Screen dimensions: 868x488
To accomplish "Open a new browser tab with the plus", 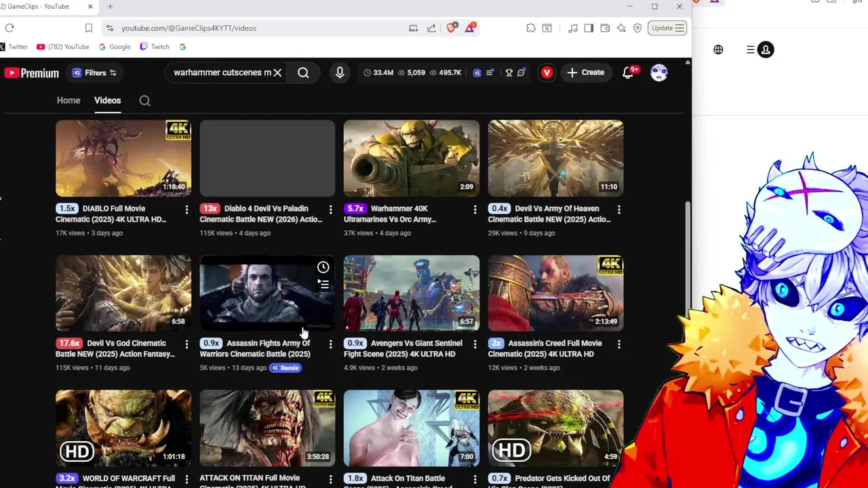I will pyautogui.click(x=110, y=7).
